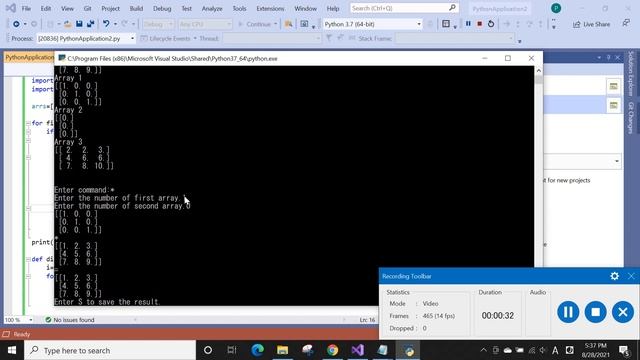This screenshot has height=360, width=640.
Task: Open the Test menu
Action: pos(187,8)
